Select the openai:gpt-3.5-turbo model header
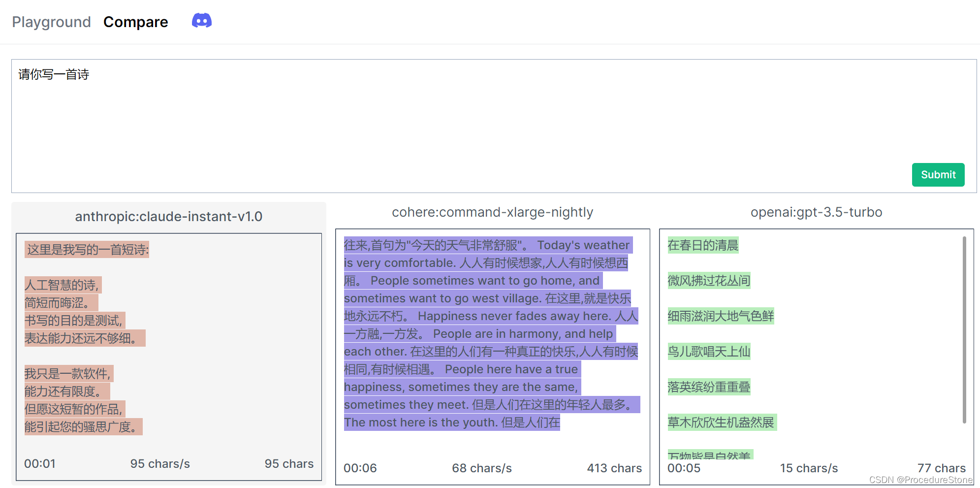 click(x=817, y=212)
